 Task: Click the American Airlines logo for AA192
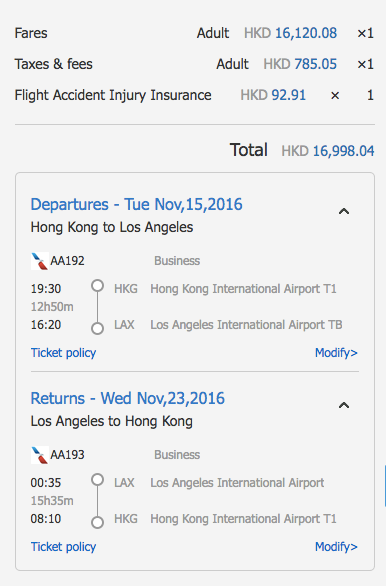coord(40,261)
